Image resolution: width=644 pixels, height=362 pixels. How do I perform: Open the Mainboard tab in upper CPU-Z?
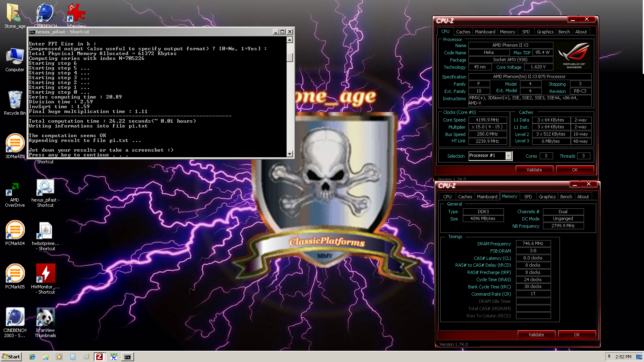point(485,32)
